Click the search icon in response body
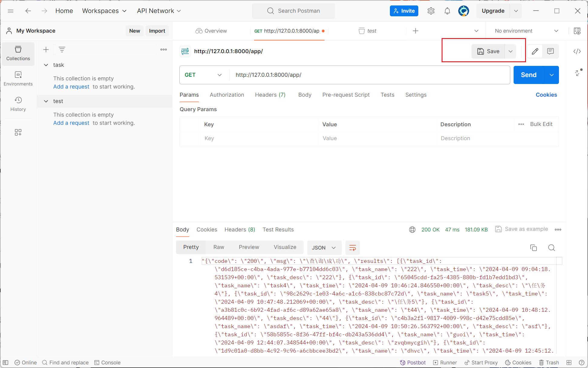The image size is (588, 368). (551, 247)
